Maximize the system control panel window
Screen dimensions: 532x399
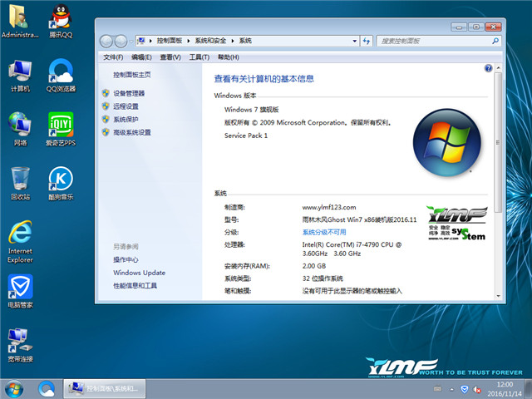[476, 27]
